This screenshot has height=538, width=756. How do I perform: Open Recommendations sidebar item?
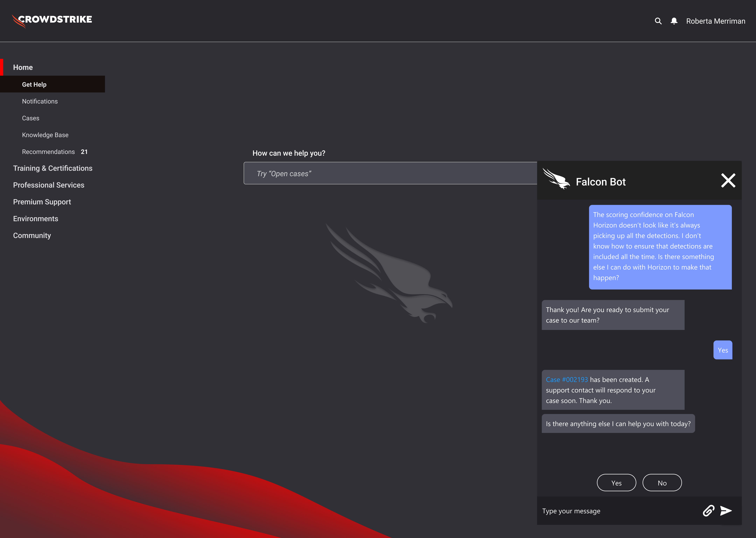48,152
